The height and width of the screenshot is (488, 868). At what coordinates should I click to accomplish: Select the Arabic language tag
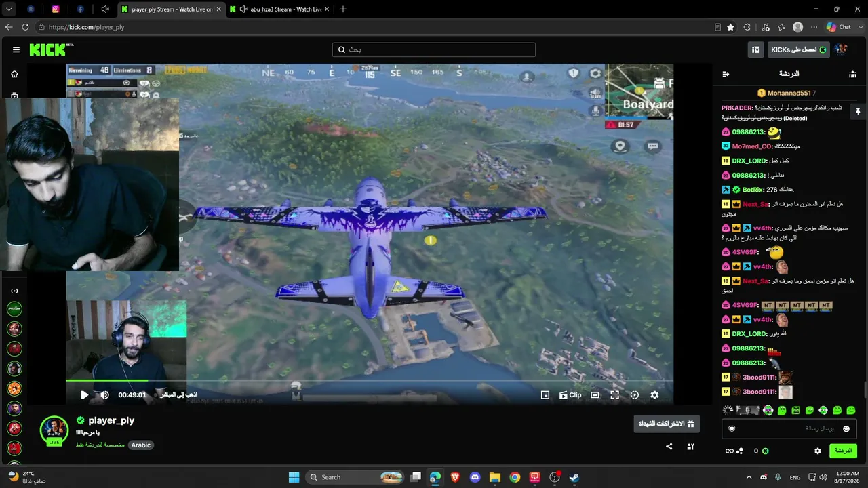(141, 445)
